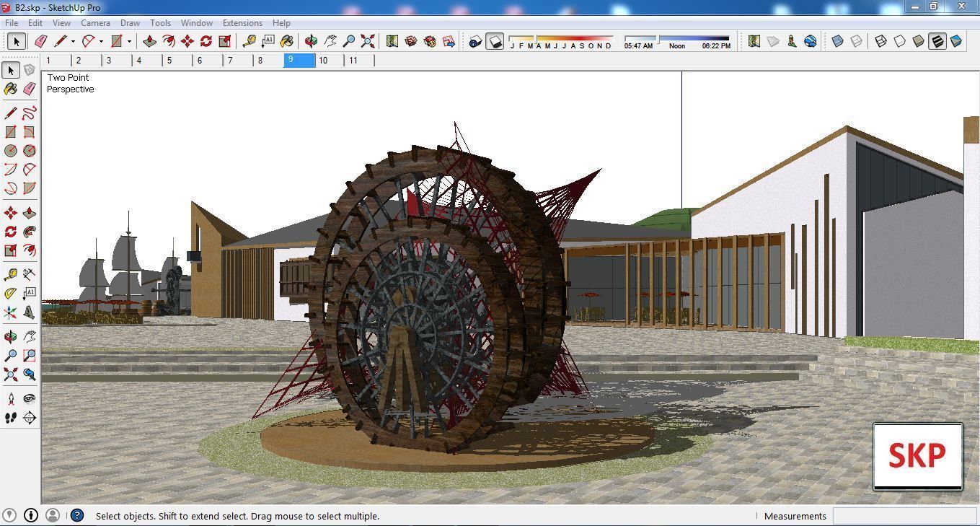Toggle X-Ray face style
This screenshot has height=526, width=980.
click(x=837, y=41)
